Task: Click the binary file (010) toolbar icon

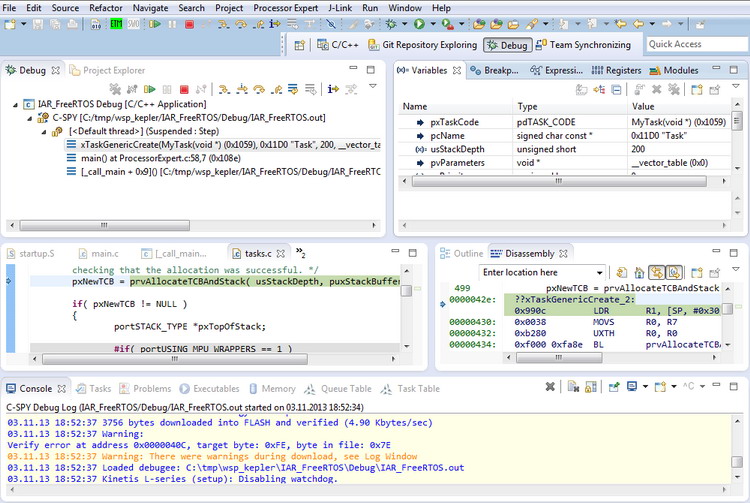Action: (x=96, y=24)
